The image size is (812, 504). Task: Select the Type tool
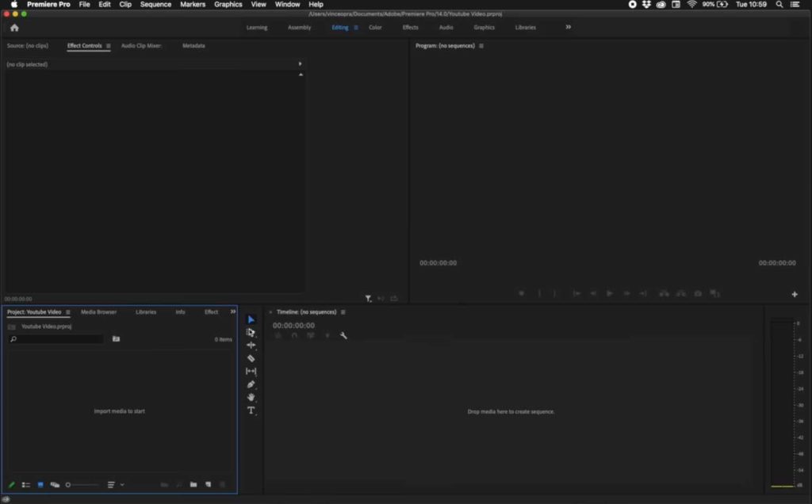pyautogui.click(x=251, y=410)
